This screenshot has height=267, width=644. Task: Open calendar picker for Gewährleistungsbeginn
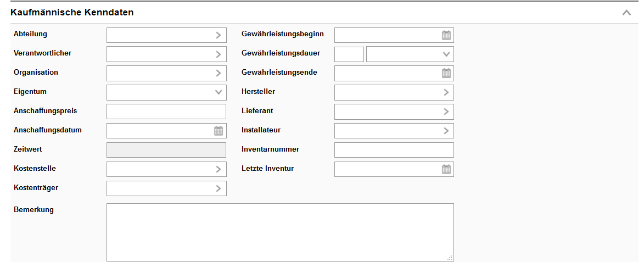pyautogui.click(x=446, y=35)
